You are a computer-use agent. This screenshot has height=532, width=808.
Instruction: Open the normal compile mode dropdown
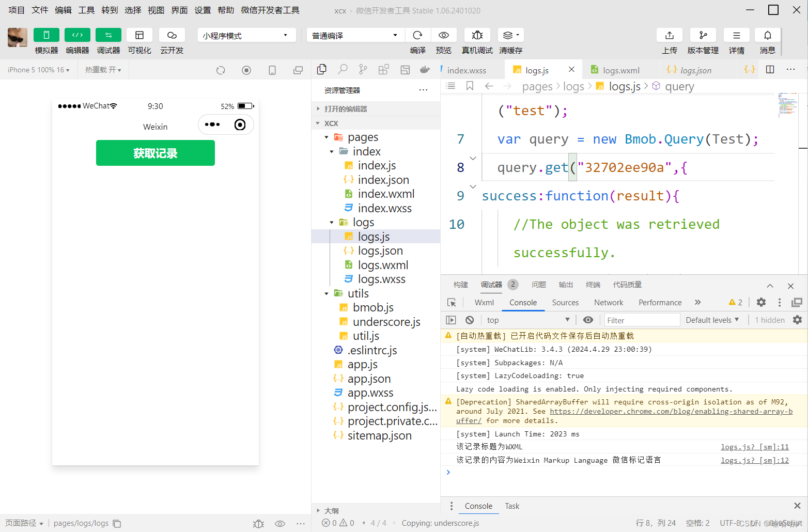(x=355, y=35)
